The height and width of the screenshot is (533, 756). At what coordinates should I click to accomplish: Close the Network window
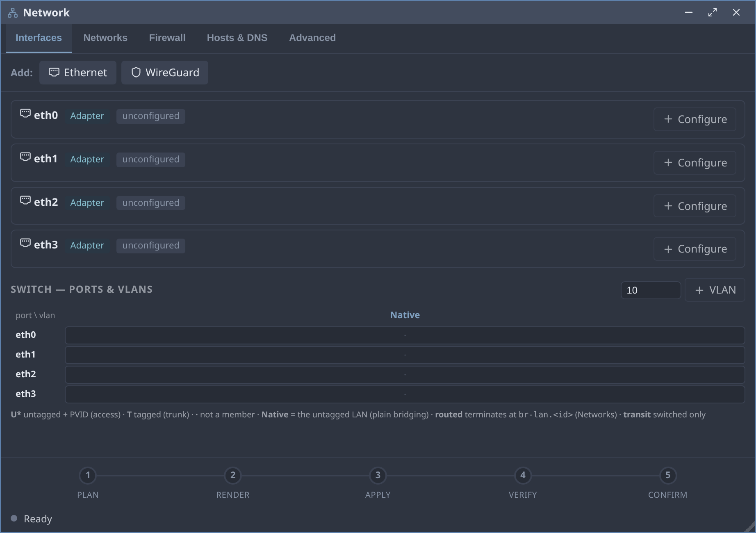click(x=736, y=13)
